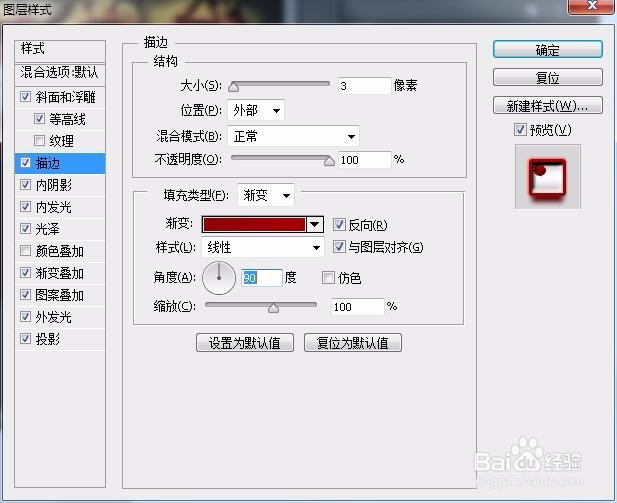Open the gradient picker dropdown arrow
The image size is (617, 503).
coord(315,225)
